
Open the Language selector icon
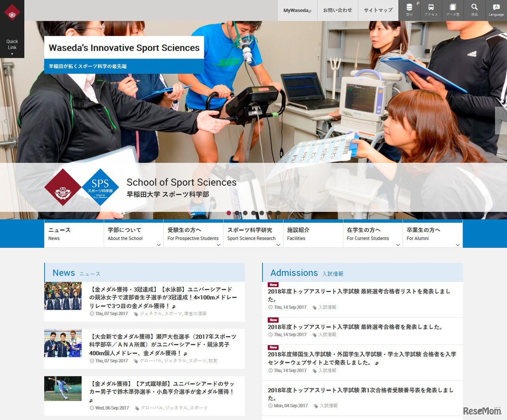click(x=496, y=10)
